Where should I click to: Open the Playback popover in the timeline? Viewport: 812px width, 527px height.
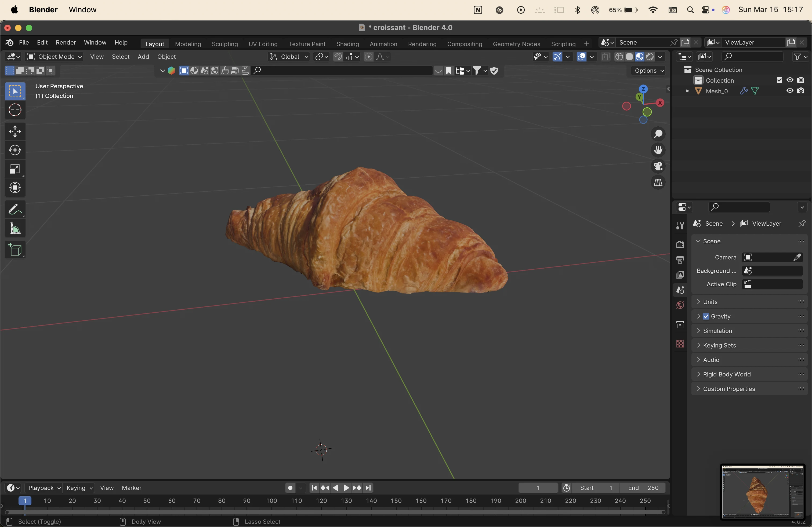pos(44,488)
